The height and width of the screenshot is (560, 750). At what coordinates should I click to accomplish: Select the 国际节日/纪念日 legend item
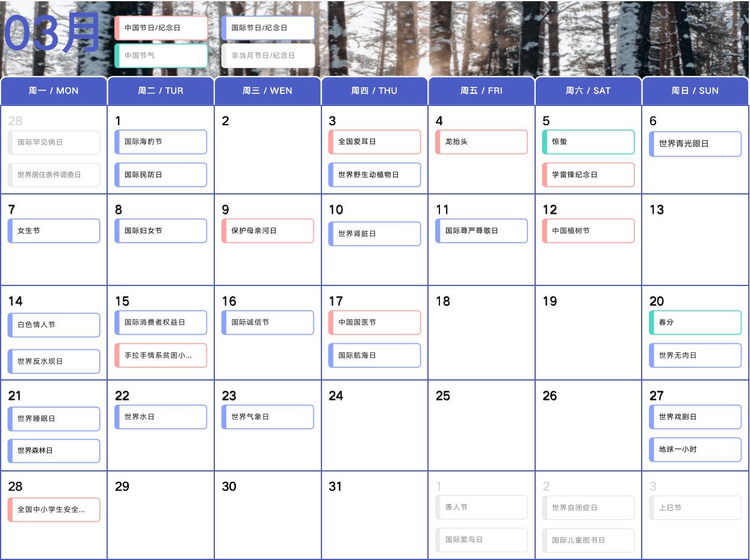click(x=268, y=27)
